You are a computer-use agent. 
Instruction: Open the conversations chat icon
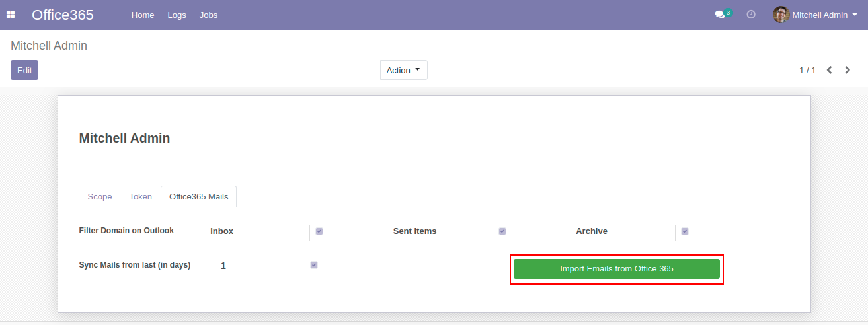[720, 15]
